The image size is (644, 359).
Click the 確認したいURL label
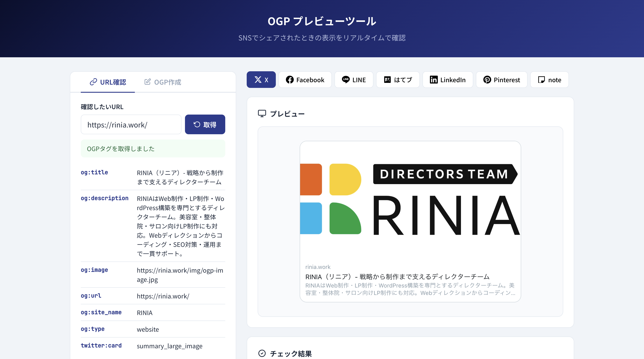[x=102, y=107]
